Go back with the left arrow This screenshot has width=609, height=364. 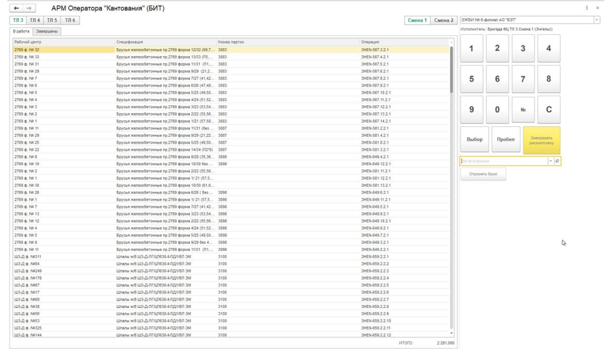pyautogui.click(x=16, y=8)
